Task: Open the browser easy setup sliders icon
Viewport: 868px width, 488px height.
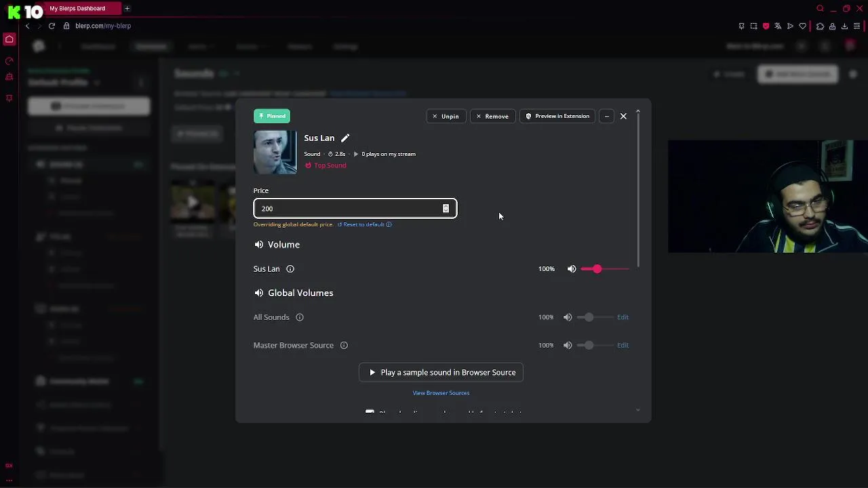Action: coord(857,26)
